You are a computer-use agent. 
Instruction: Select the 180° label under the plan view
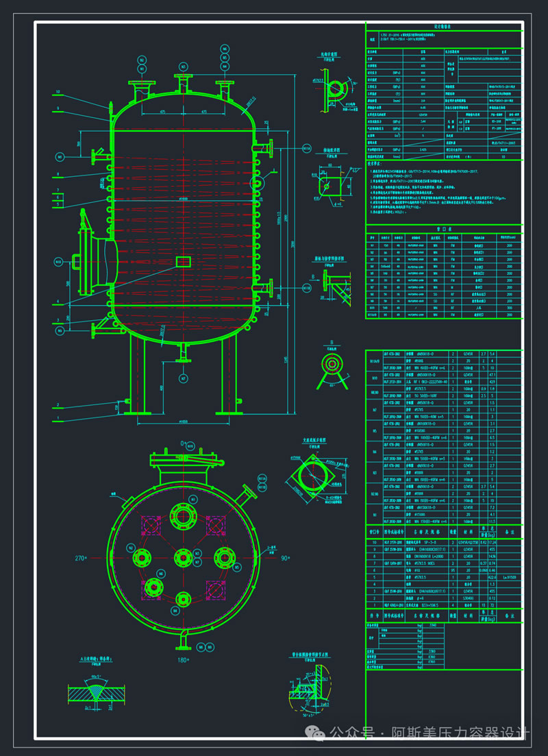[x=183, y=659]
